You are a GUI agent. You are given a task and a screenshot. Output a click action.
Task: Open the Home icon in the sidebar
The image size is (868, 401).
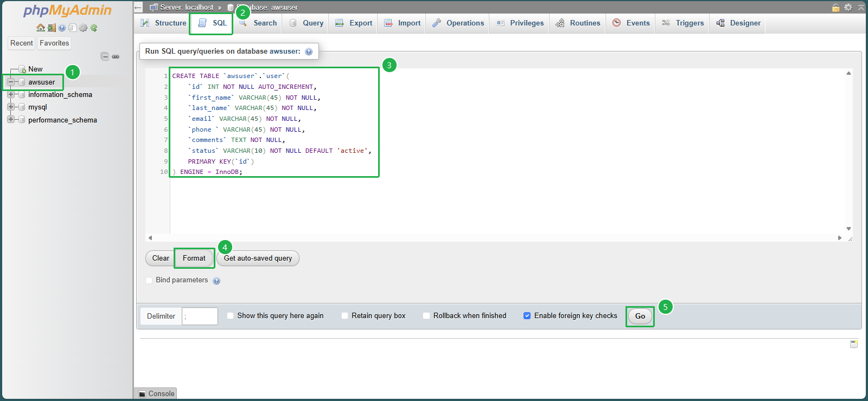pyautogui.click(x=41, y=28)
